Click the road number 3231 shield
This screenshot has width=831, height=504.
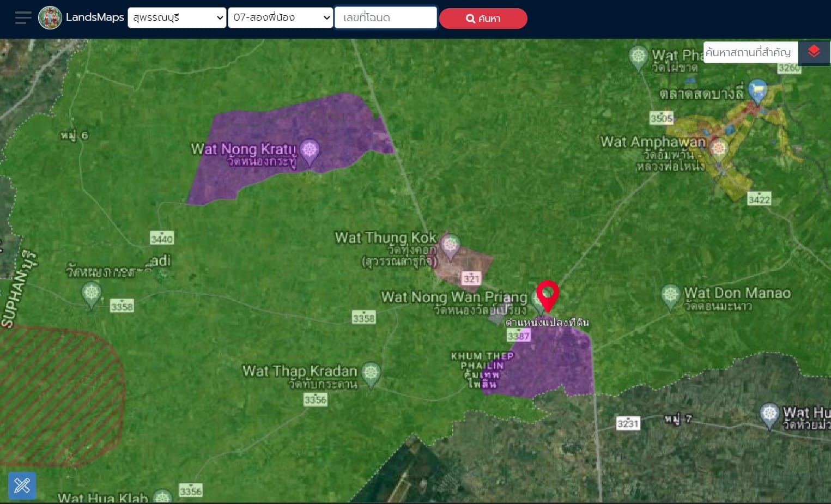628,423
